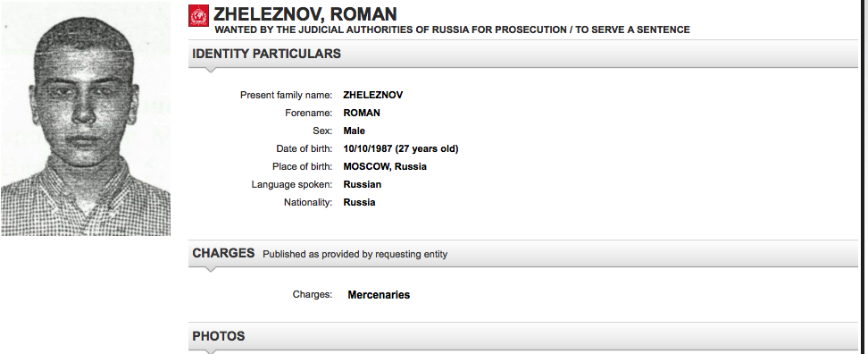Click the Nationality Russia value
868x354 pixels.
pyautogui.click(x=359, y=202)
